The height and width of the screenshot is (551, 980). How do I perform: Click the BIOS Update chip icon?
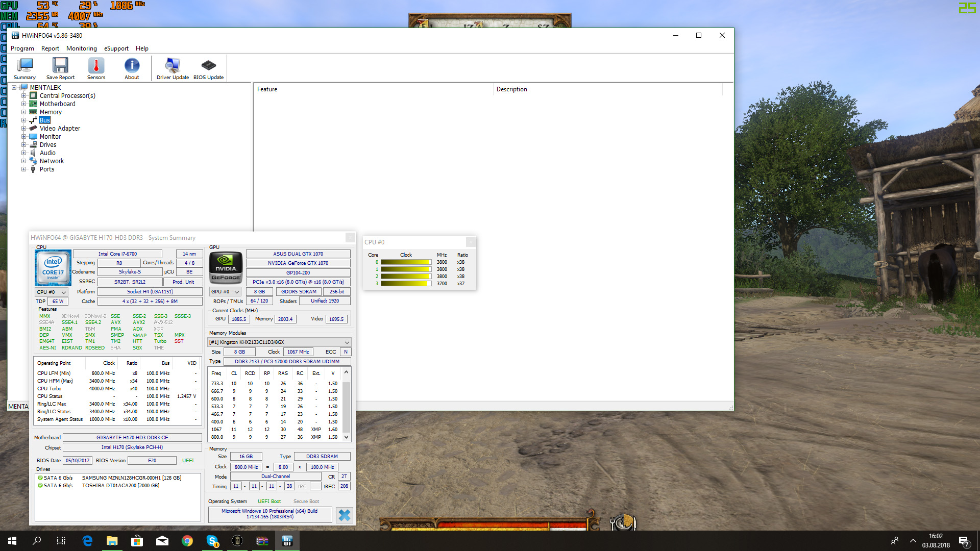click(x=208, y=68)
